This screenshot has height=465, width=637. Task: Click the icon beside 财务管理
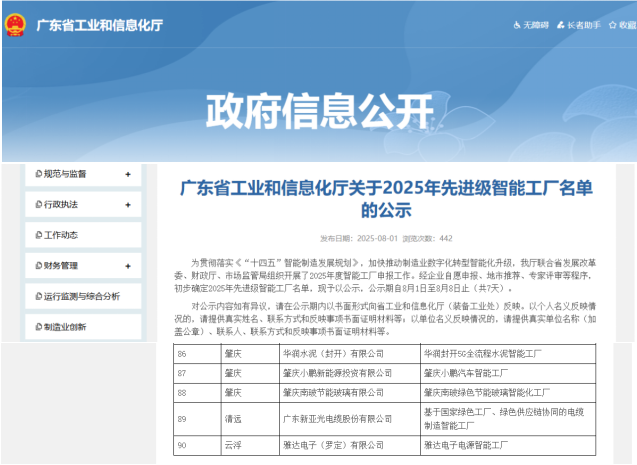[37, 266]
